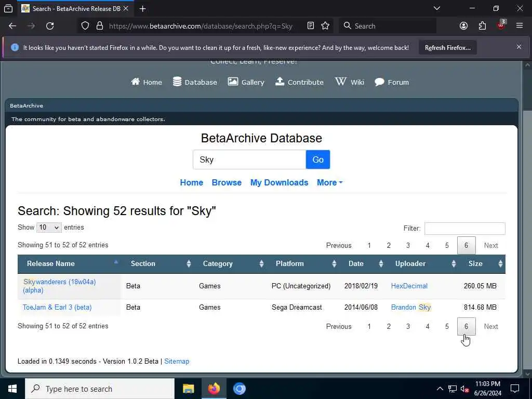Bookmark this page with the star icon
This screenshot has width=532, height=399.
325,26
